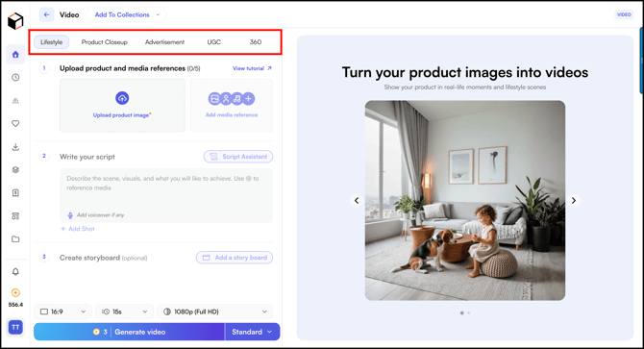Open the 15s duration dropdown
Viewport: 644px width, 349px height.
(x=124, y=312)
